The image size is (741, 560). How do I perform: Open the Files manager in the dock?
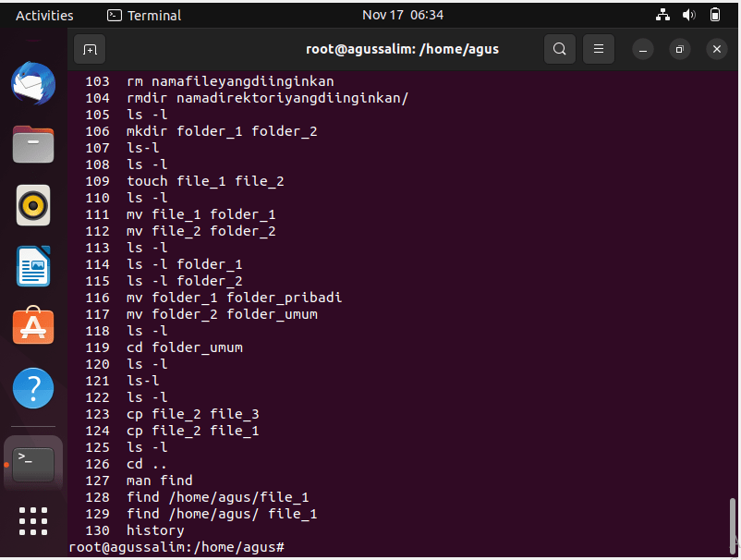coord(33,144)
